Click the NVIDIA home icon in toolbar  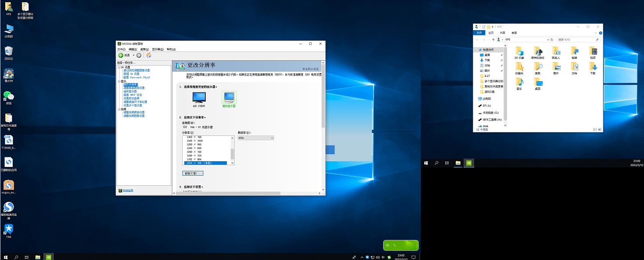[148, 55]
